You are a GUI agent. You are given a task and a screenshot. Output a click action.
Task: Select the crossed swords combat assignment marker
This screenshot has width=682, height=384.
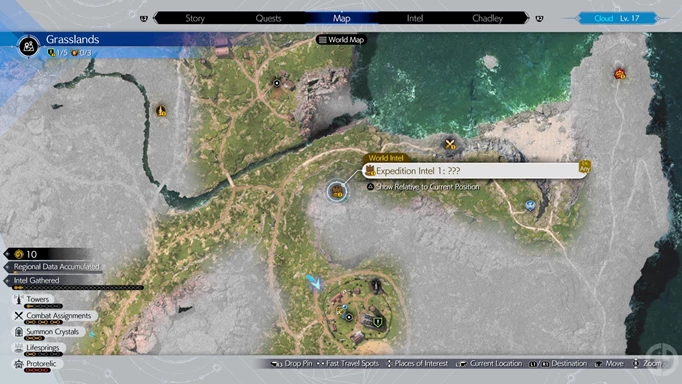coord(450,144)
